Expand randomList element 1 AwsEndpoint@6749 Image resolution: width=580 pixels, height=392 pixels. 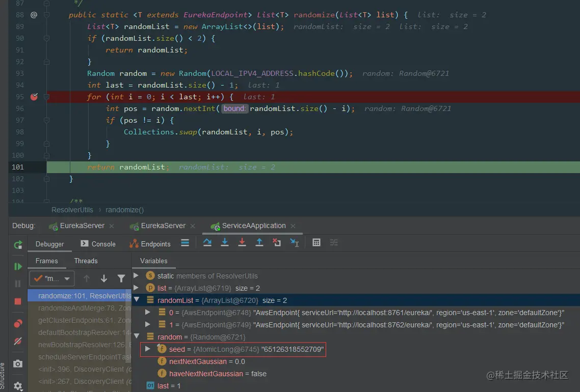148,324
